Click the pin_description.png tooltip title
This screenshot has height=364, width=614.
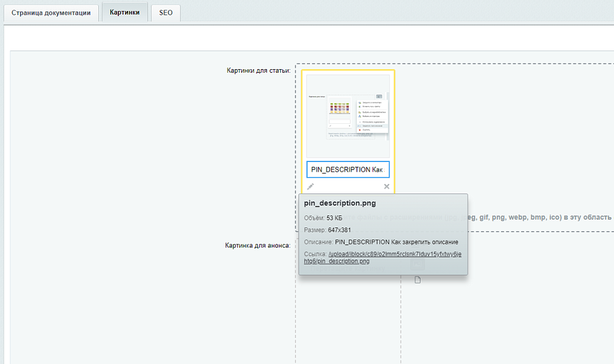tap(340, 204)
